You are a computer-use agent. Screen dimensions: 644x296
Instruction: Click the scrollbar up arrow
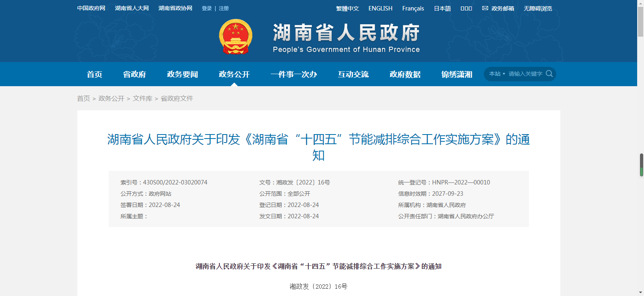pyautogui.click(x=641, y=3)
